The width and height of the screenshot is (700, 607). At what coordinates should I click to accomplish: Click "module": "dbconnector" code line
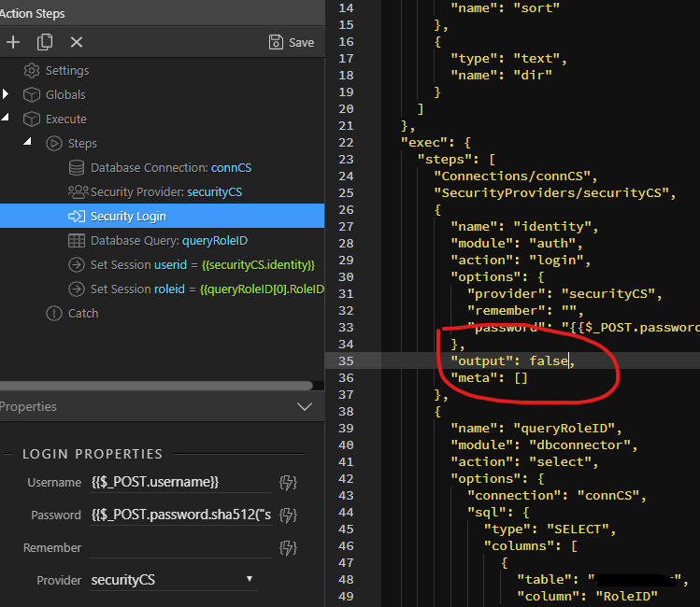tap(544, 445)
